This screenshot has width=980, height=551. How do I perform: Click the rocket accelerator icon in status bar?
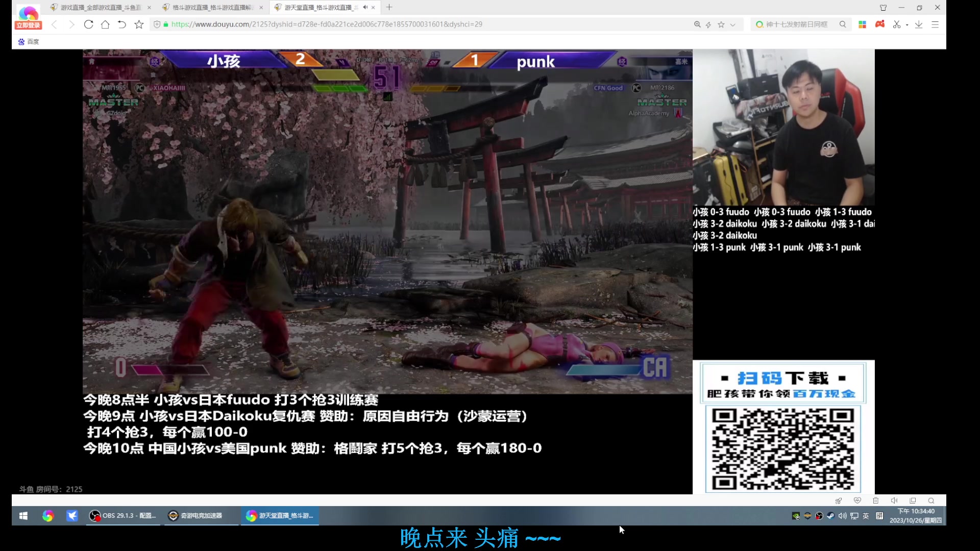tap(839, 500)
